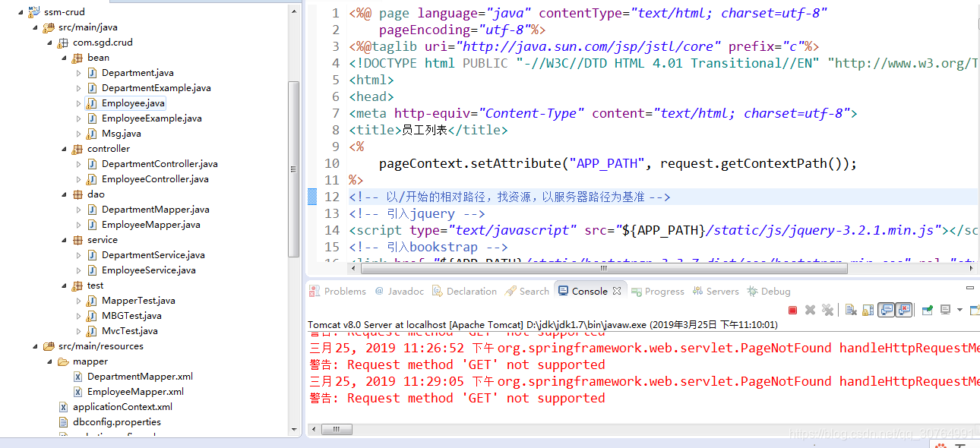Viewport: 980px width, 448px height.
Task: Collapse the service package
Action: [65, 240]
